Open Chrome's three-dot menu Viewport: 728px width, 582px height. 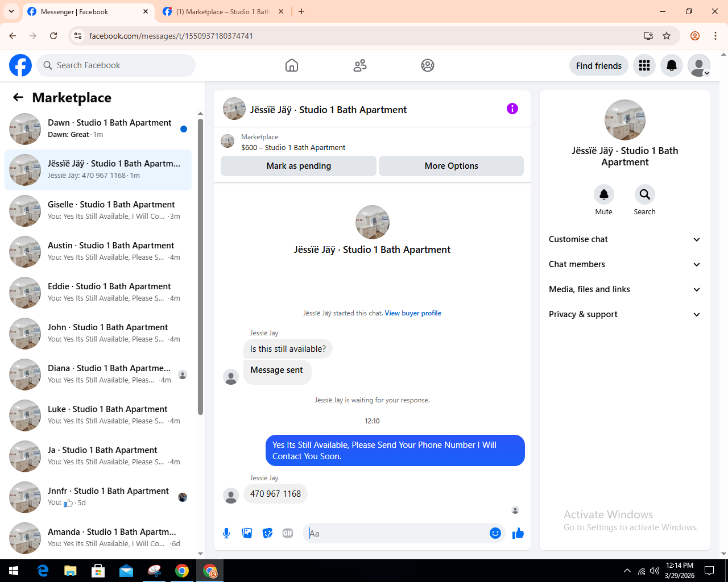pyautogui.click(x=715, y=36)
